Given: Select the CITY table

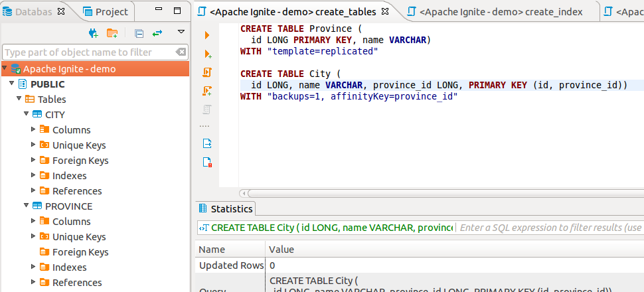Looking at the screenshot, I should coord(55,115).
